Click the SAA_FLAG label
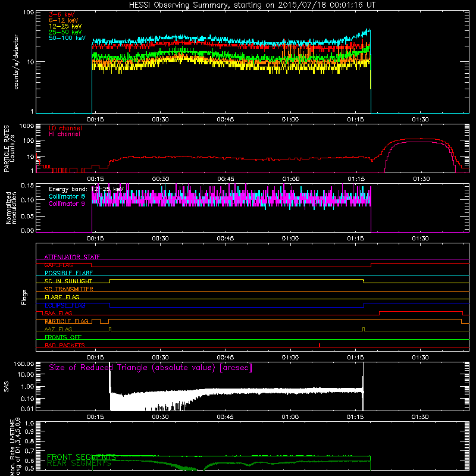Image resolution: width=476 pixels, height=476 pixels. tap(58, 314)
